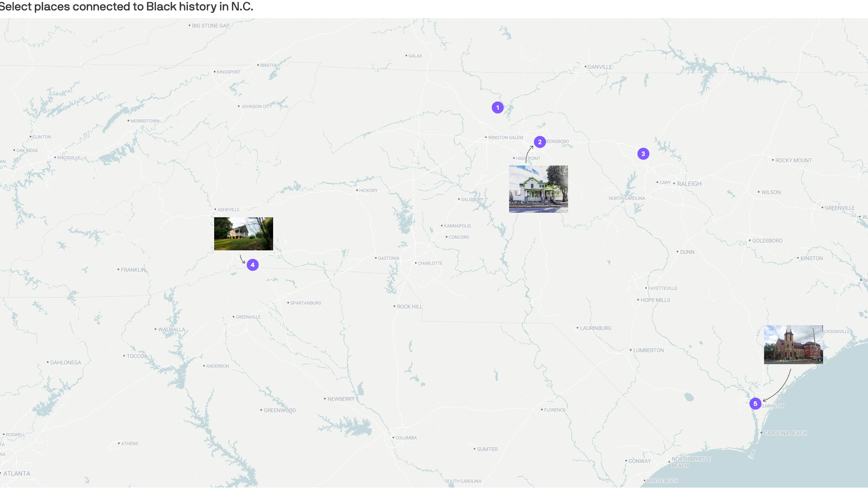
Task: Click the GOLDSBORO city label
Action: coord(767,241)
